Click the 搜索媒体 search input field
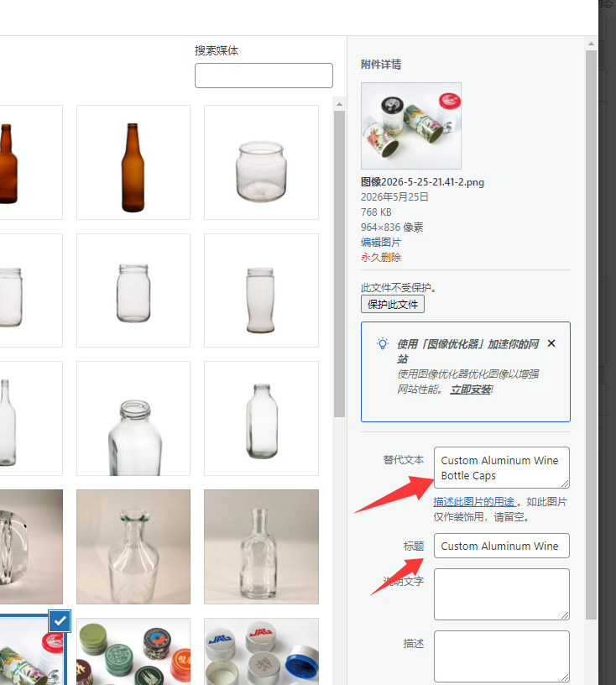Viewport: 616px width, 685px height. pos(264,76)
